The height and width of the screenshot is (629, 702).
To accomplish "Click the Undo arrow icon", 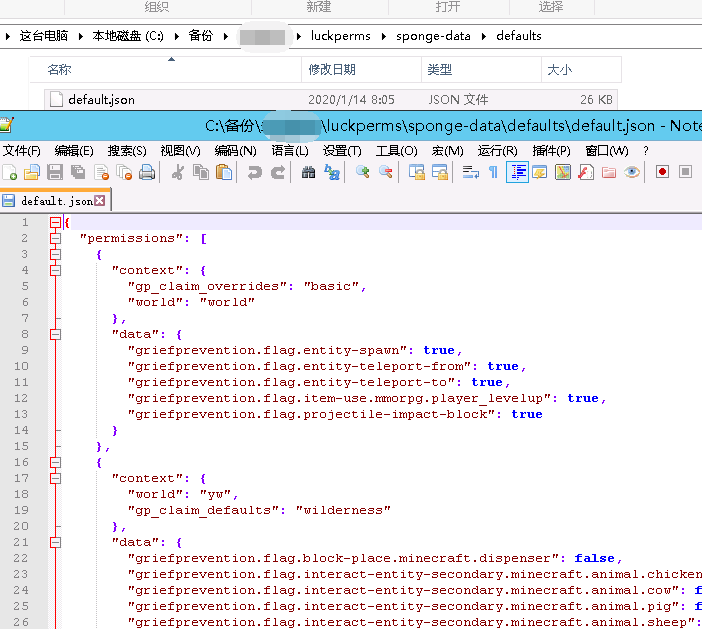I will click(x=254, y=172).
